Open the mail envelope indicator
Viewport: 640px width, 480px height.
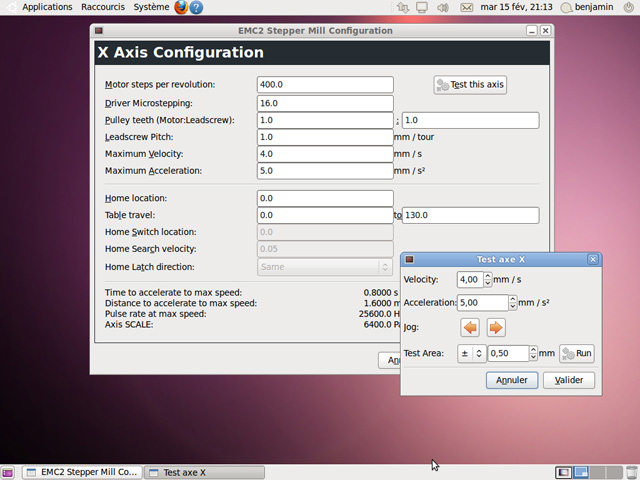[466, 7]
